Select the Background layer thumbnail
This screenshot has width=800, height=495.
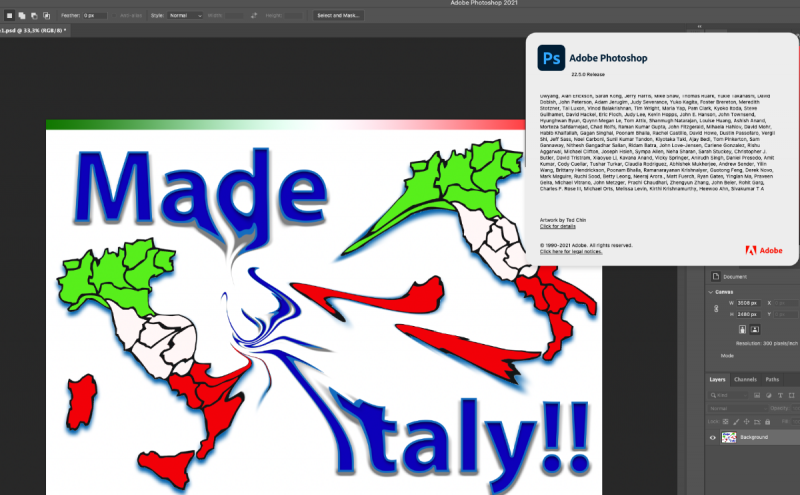729,437
